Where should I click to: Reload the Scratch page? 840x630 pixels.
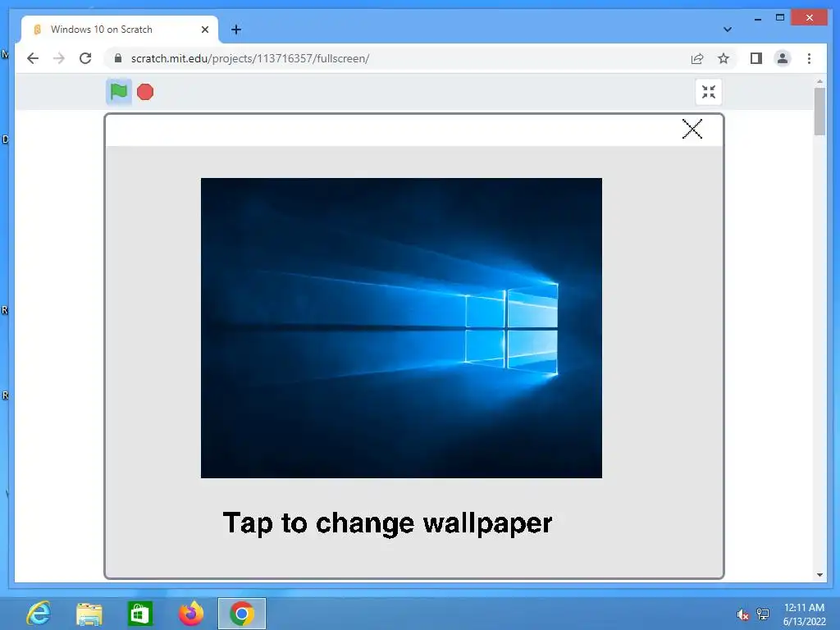pyautogui.click(x=85, y=58)
